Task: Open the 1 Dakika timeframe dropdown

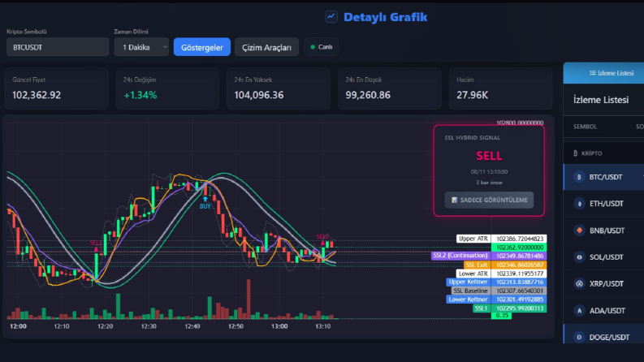Action: click(x=141, y=47)
